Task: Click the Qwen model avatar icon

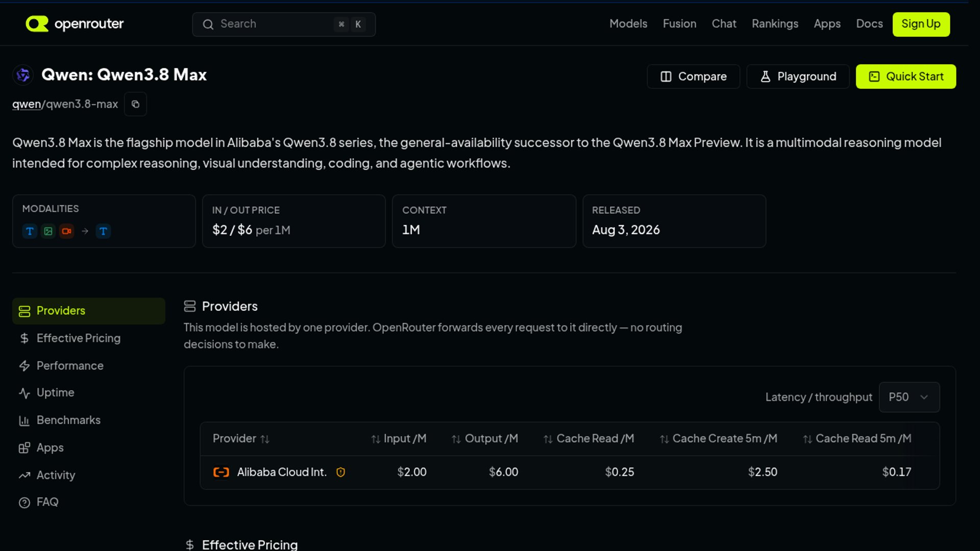Action: [x=23, y=75]
